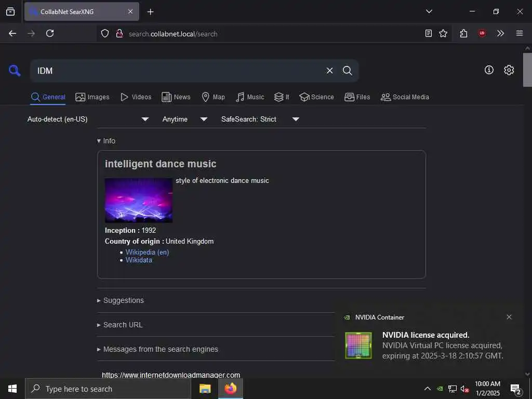The height and width of the screenshot is (399, 532).
Task: Switch to Map tab
Action: [x=214, y=97]
